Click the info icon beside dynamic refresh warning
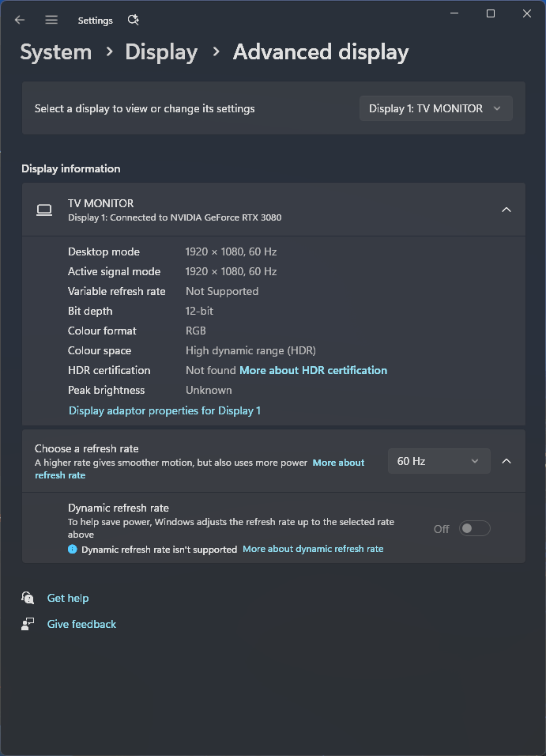Image resolution: width=546 pixels, height=756 pixels. (73, 549)
